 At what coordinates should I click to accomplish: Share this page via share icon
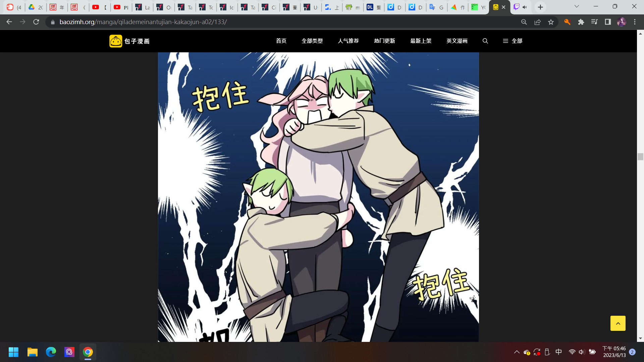[x=537, y=22]
